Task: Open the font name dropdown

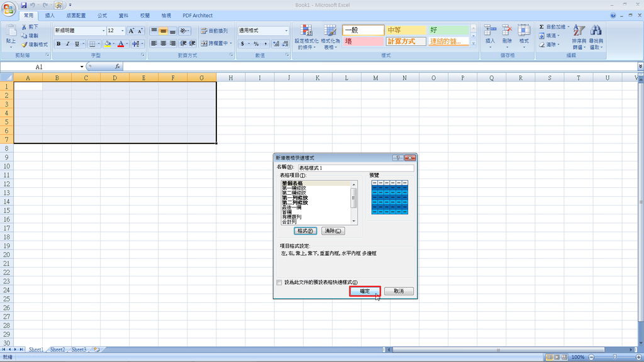Action: click(x=103, y=31)
